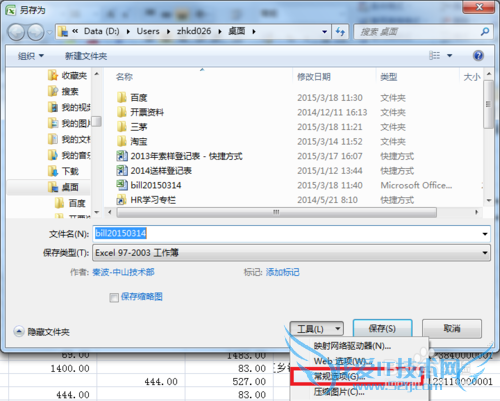Select 搜索 in navigation pane

(x=63, y=91)
